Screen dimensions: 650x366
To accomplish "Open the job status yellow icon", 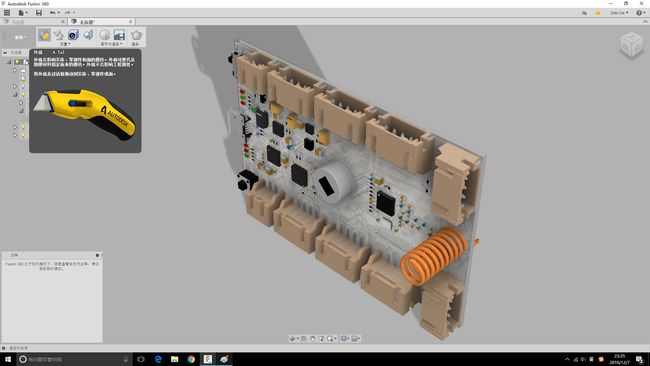I will [597, 13].
